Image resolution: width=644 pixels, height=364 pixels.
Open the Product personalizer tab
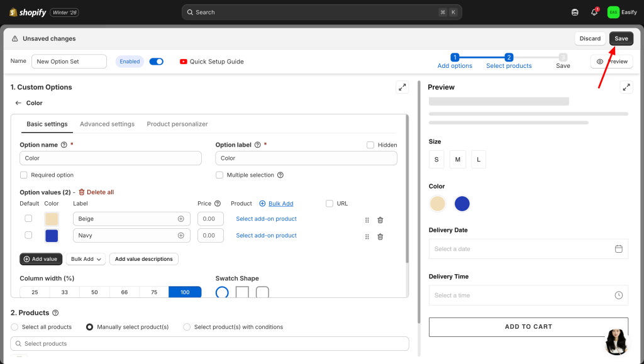pyautogui.click(x=177, y=124)
